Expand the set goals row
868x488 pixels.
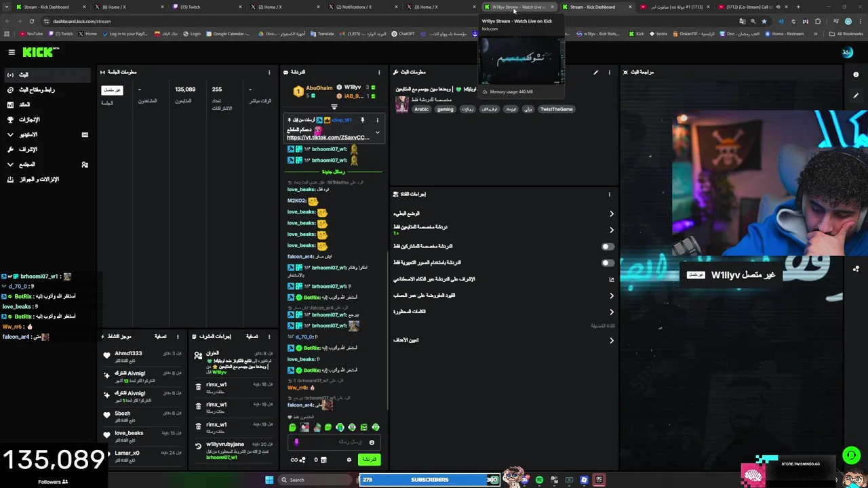click(x=504, y=340)
